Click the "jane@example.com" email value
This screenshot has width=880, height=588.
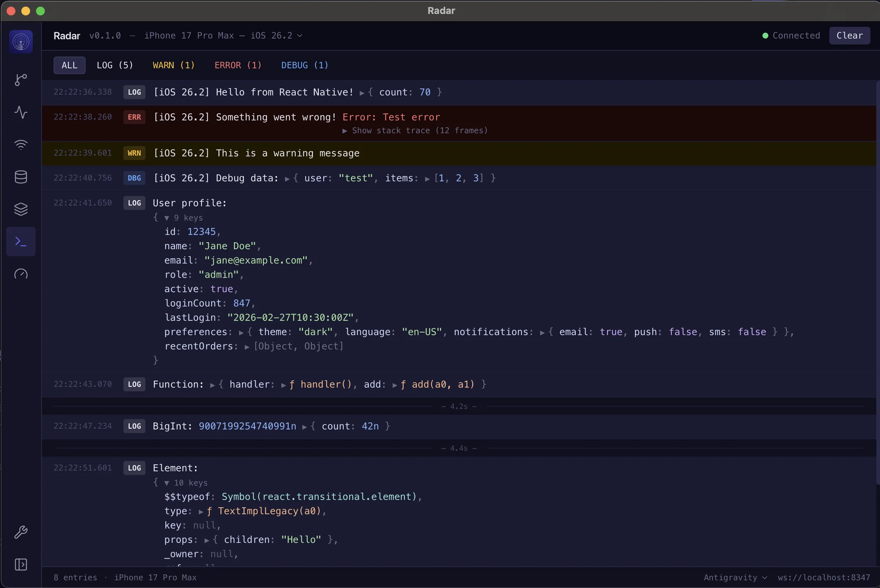(256, 260)
